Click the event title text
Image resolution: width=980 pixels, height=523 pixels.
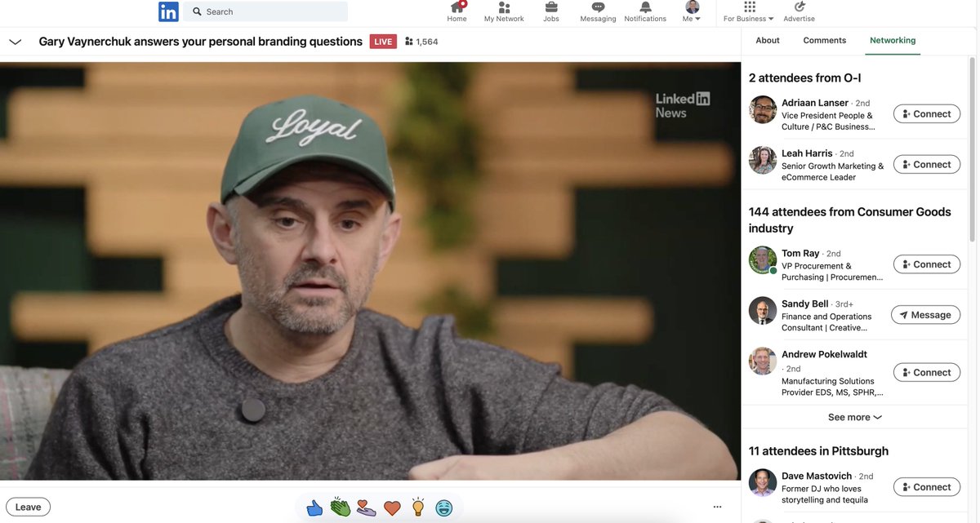point(200,42)
